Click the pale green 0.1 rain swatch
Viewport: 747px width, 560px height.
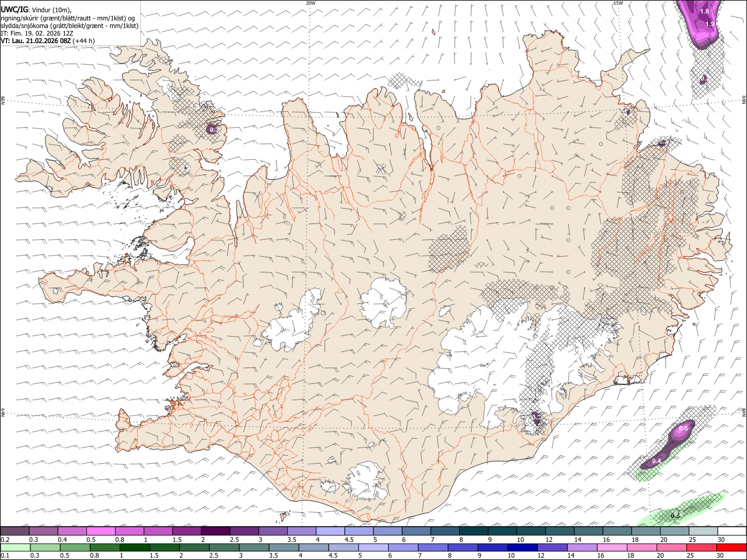[x=16, y=548]
